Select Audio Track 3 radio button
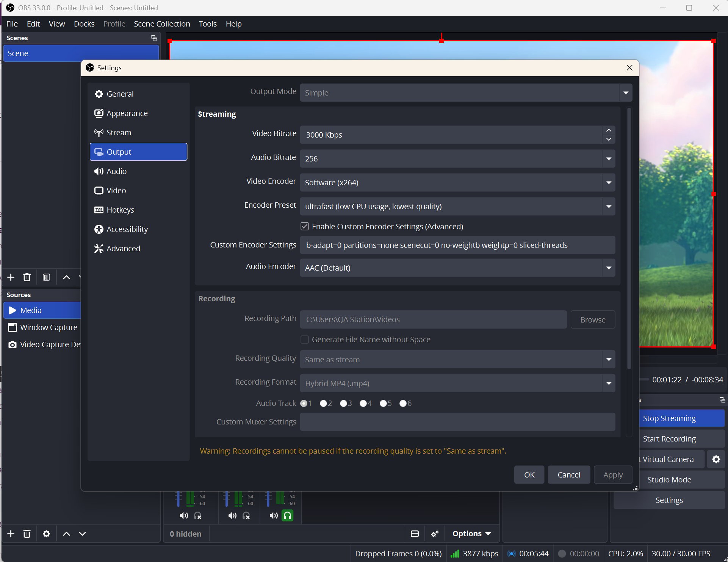Viewport: 728px width, 562px height. 343,403
